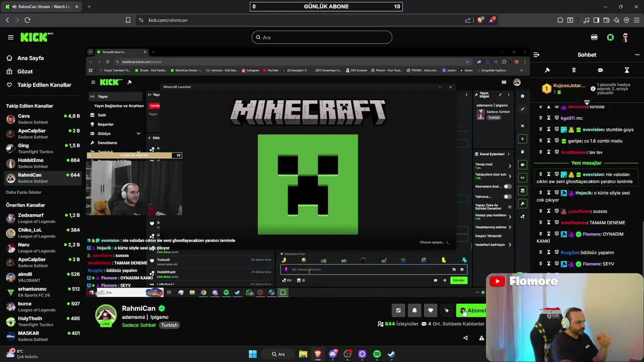Click the heart follow icon below the stream
Image resolution: width=644 pixels, height=362 pixels.
[x=431, y=310]
